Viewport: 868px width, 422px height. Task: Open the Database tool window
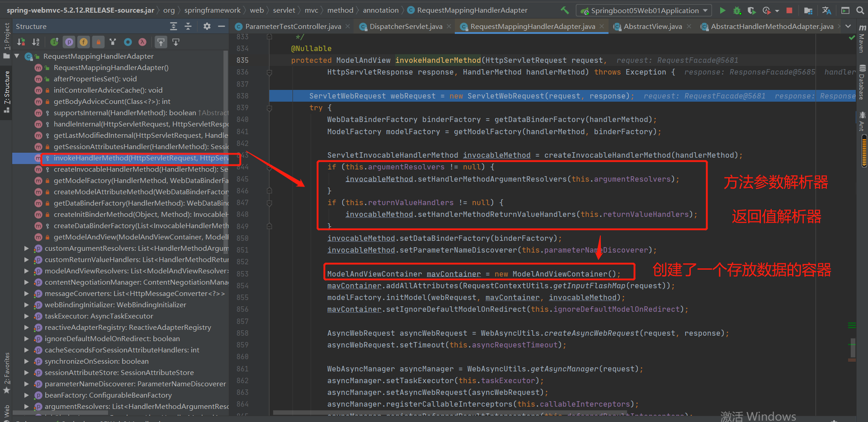click(862, 83)
